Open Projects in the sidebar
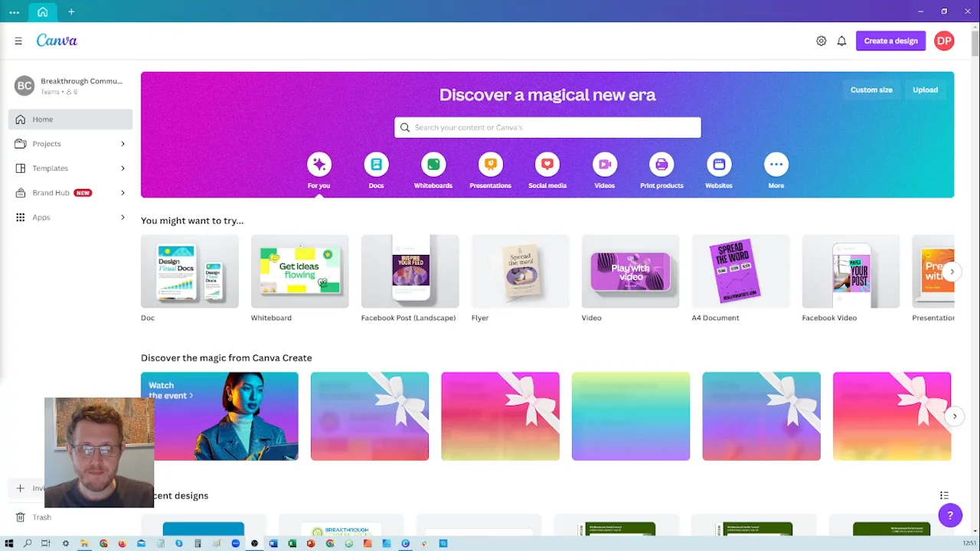Screen dimensions: 980x551 [70, 144]
